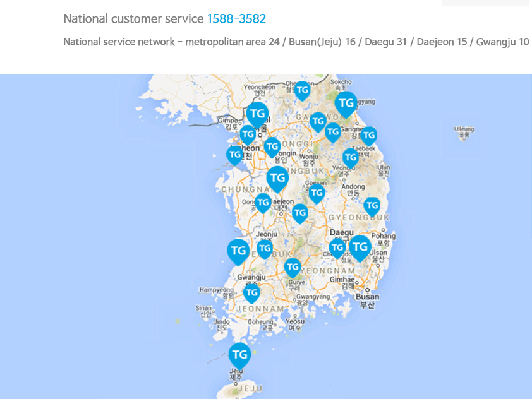Click the Yeosu label on the south coast
The width and height of the screenshot is (532, 399).
[x=294, y=325]
